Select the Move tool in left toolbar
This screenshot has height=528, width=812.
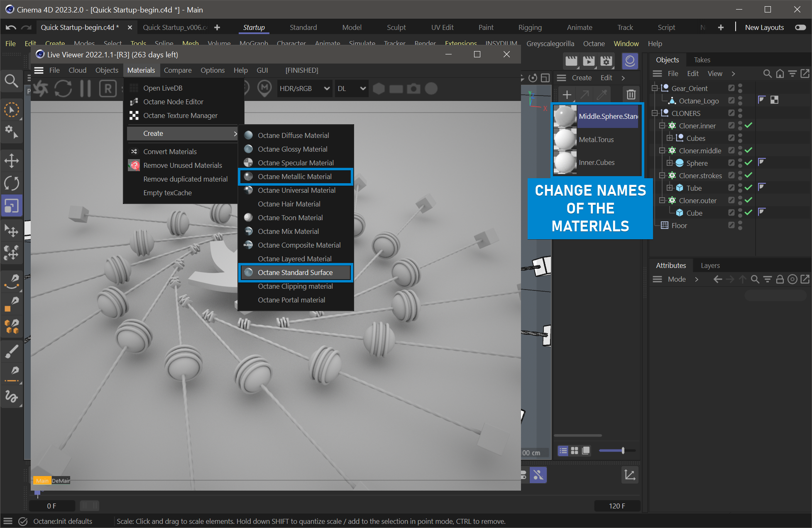tap(12, 161)
